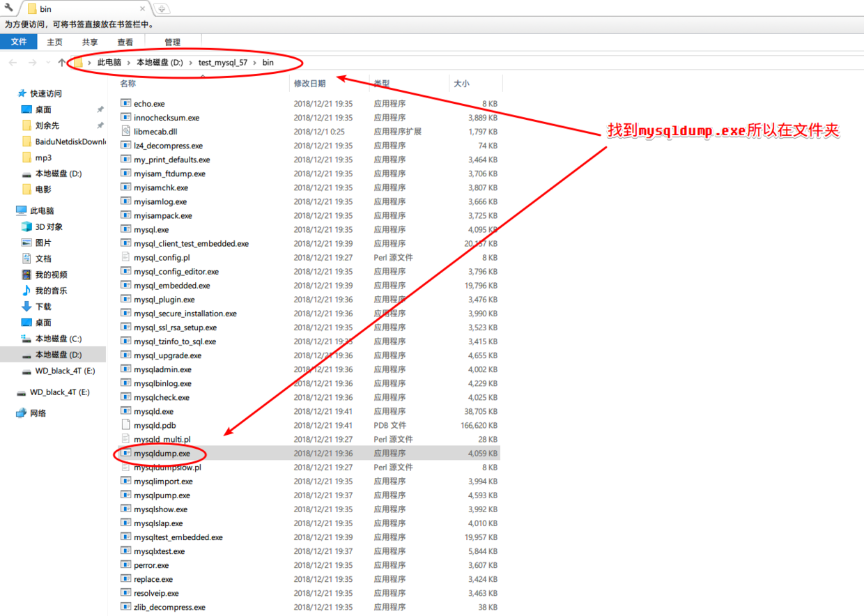
Task: Sort by 类型 column header
Action: pos(382,84)
